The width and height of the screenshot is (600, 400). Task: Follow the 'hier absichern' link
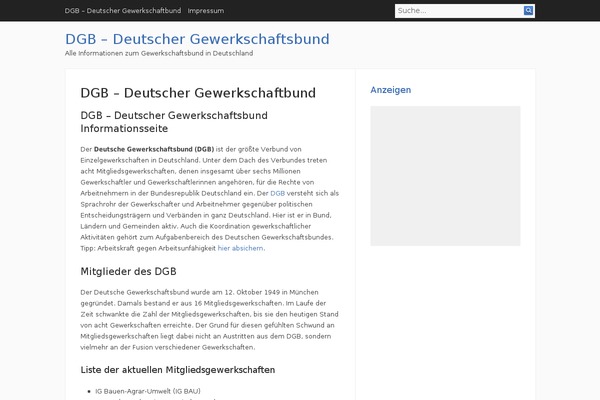point(240,248)
